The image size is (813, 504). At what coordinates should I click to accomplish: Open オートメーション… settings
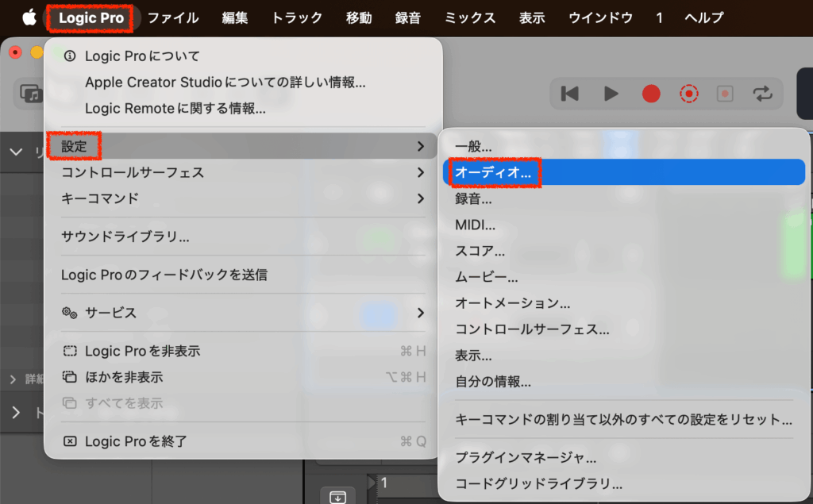click(624, 303)
